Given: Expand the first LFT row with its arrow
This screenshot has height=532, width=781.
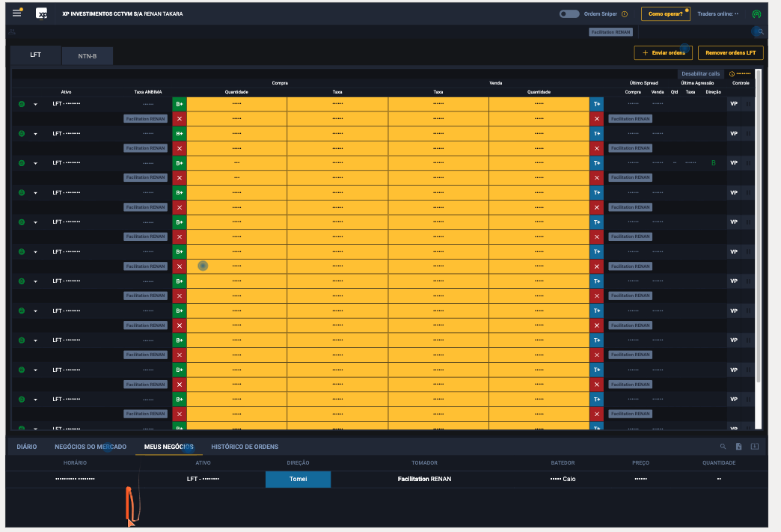Looking at the screenshot, I should [x=35, y=104].
